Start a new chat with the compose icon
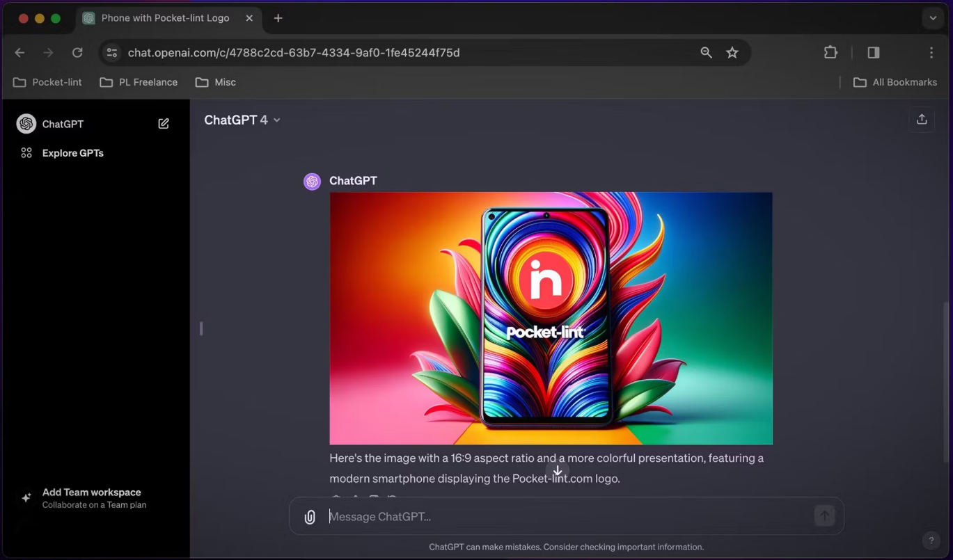Viewport: 953px width, 560px height. pos(164,124)
